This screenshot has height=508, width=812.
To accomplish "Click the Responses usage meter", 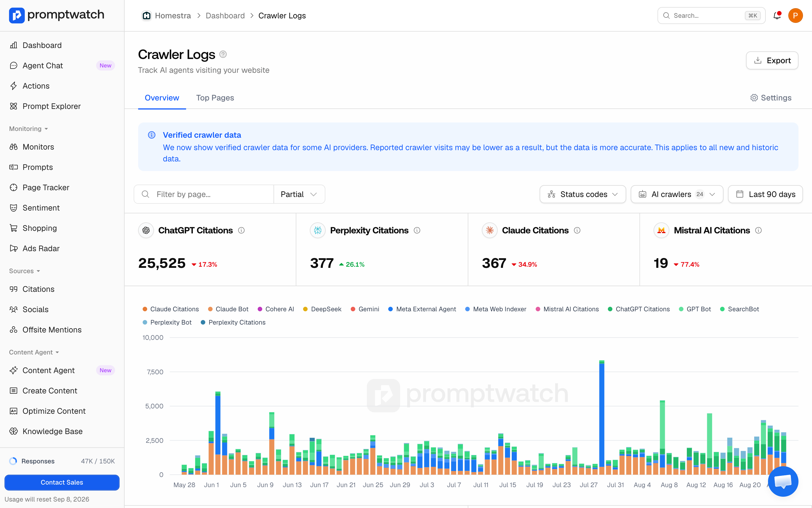I will [x=62, y=461].
